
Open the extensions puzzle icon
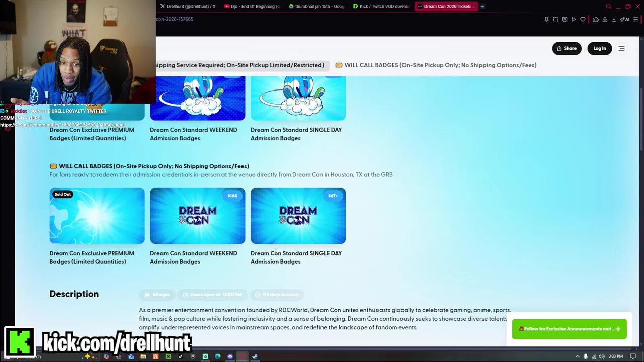click(x=596, y=19)
